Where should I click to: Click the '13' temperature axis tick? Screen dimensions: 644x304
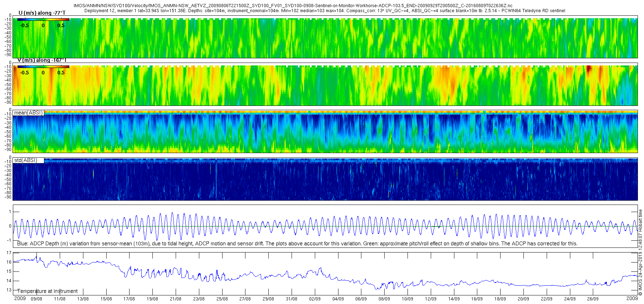coord(9,290)
